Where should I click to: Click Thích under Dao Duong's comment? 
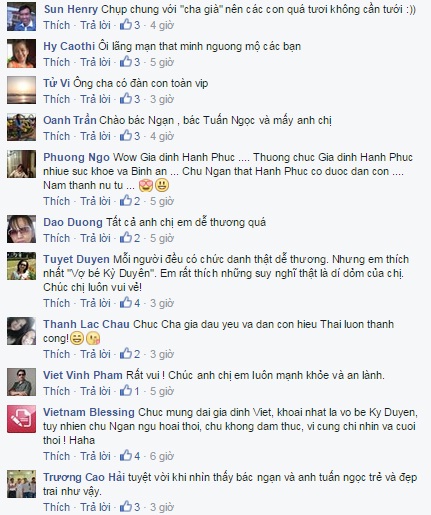pyautogui.click(x=57, y=238)
